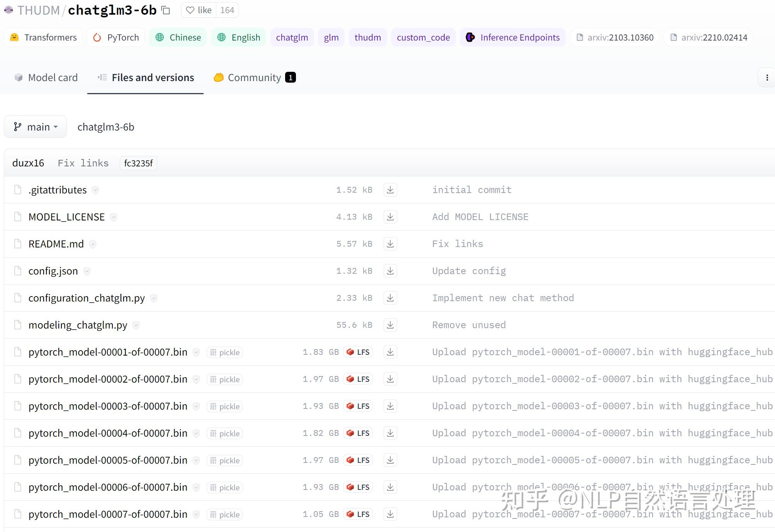
Task: Switch to the Model card tab
Action: point(46,77)
